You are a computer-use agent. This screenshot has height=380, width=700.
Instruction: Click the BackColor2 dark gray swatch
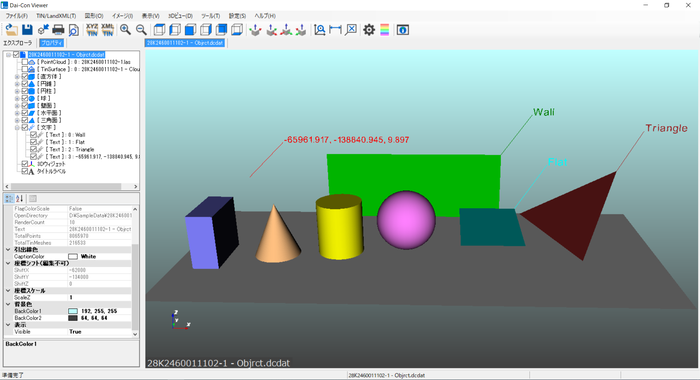point(73,318)
